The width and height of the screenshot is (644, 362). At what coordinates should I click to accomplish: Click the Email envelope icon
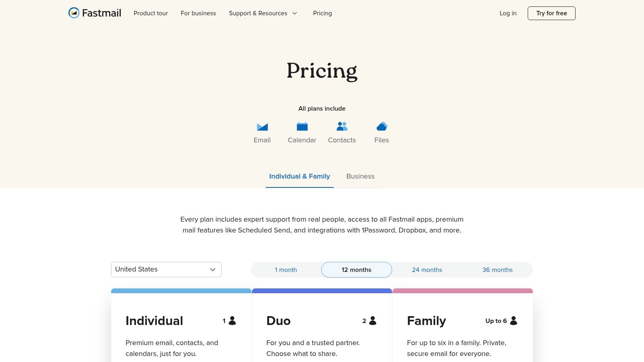point(262,127)
